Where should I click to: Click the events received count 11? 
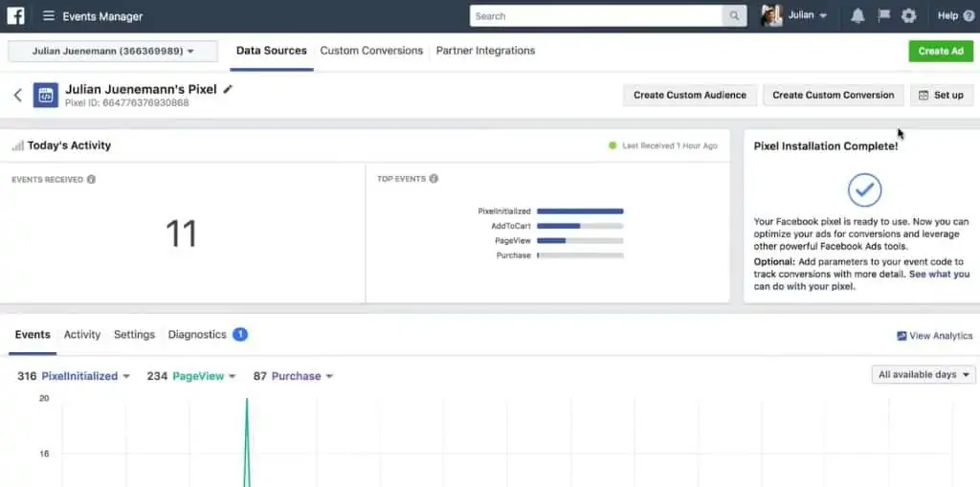[x=181, y=233]
